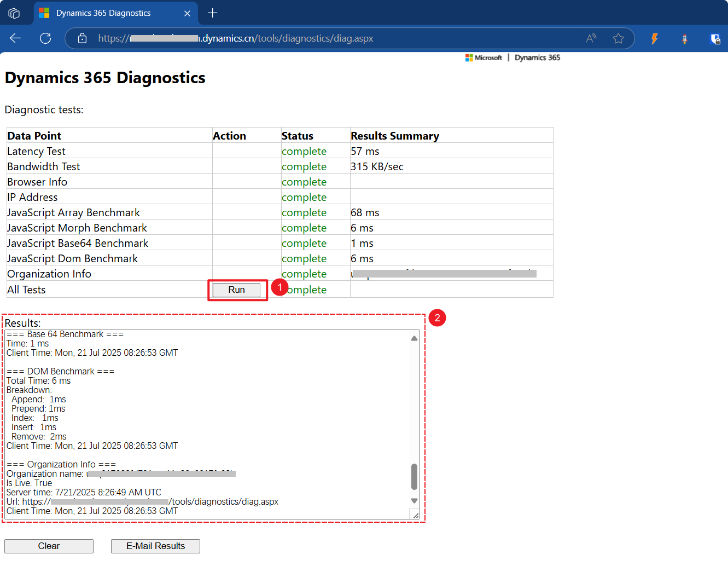Viewport: 728px width, 566px height.
Task: Click the === DOM Benchmark === heading line
Action: (60, 371)
